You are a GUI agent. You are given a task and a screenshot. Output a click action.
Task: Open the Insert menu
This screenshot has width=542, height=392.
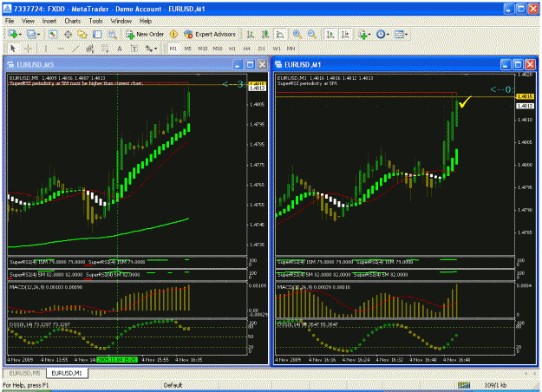[x=49, y=21]
